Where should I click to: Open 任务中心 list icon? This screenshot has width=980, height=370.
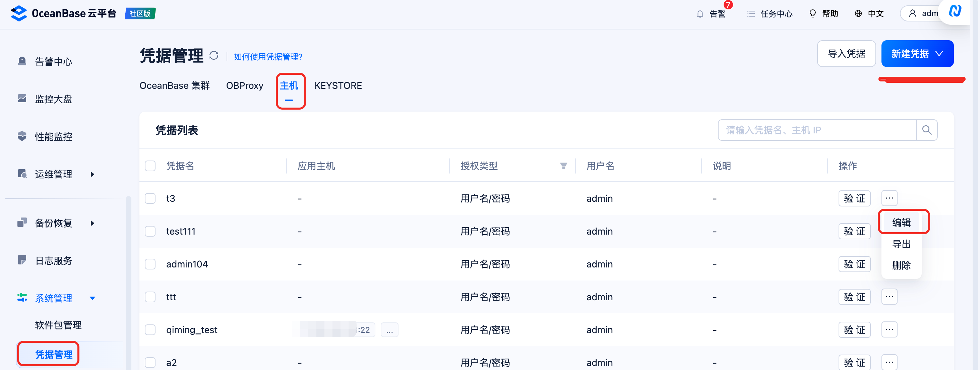coord(751,14)
